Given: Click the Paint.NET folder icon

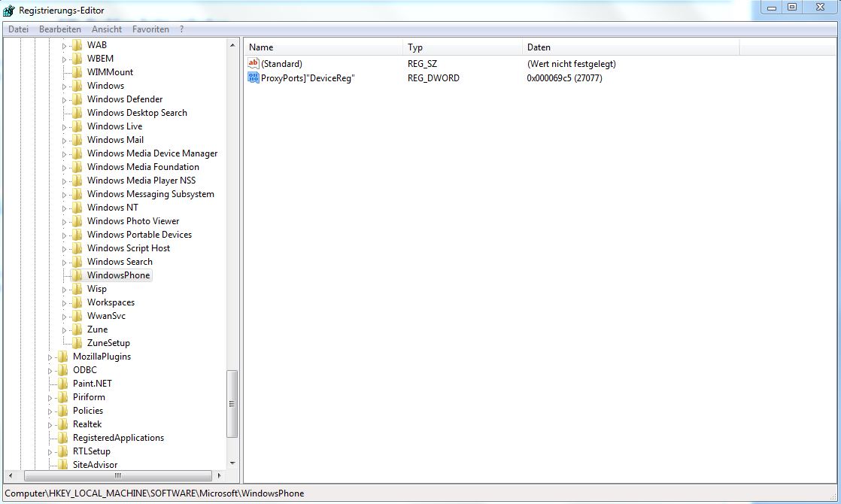Looking at the screenshot, I should pos(62,384).
